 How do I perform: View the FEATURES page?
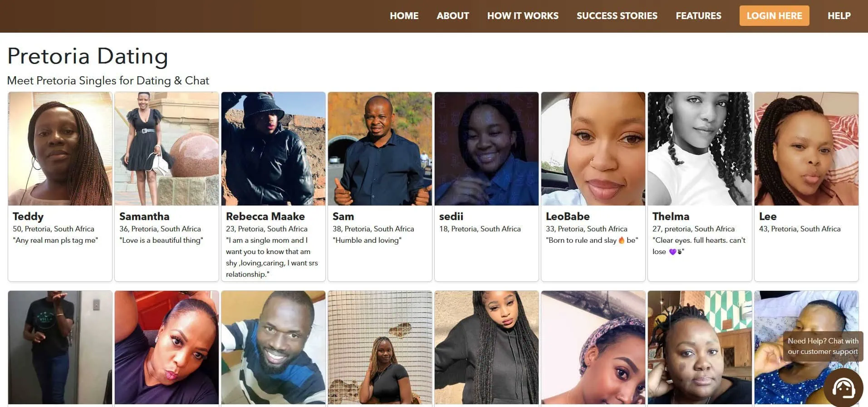(698, 16)
